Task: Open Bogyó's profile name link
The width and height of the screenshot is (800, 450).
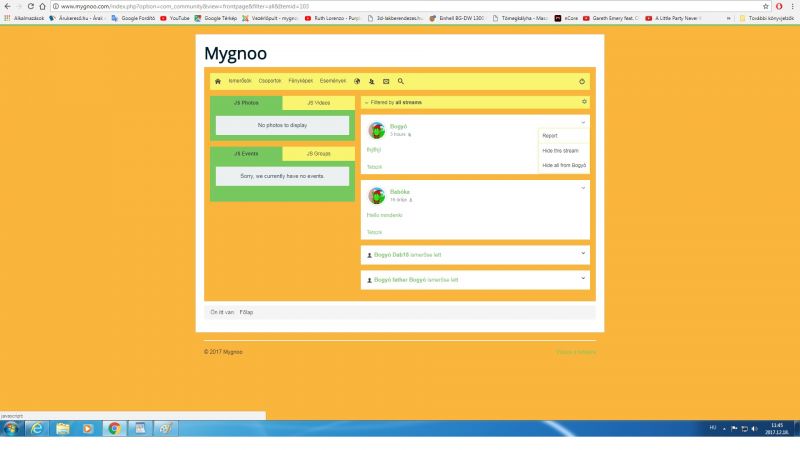Action: 398,127
